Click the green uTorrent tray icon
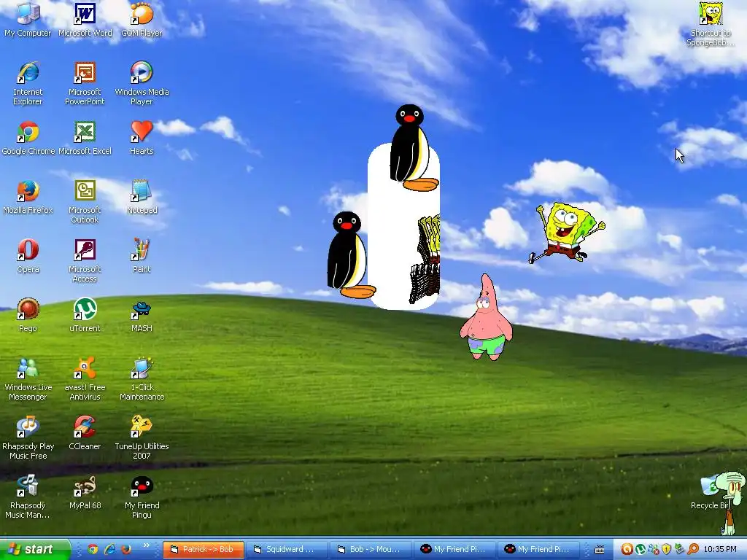 click(640, 549)
